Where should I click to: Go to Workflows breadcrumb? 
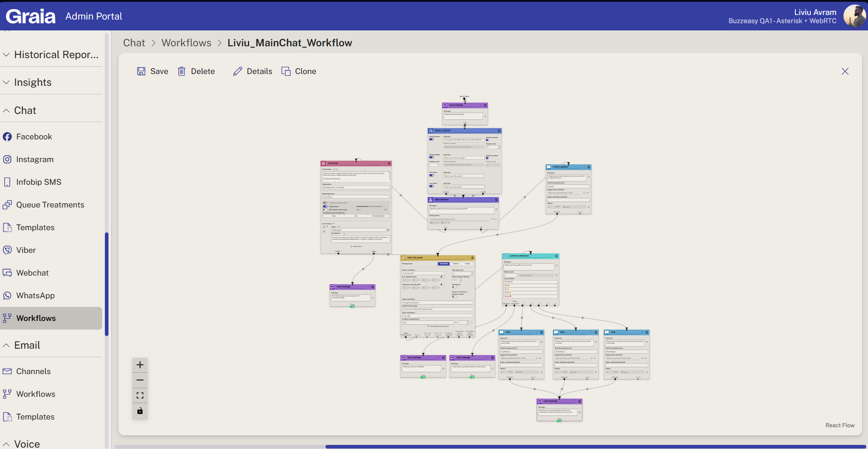click(x=186, y=43)
